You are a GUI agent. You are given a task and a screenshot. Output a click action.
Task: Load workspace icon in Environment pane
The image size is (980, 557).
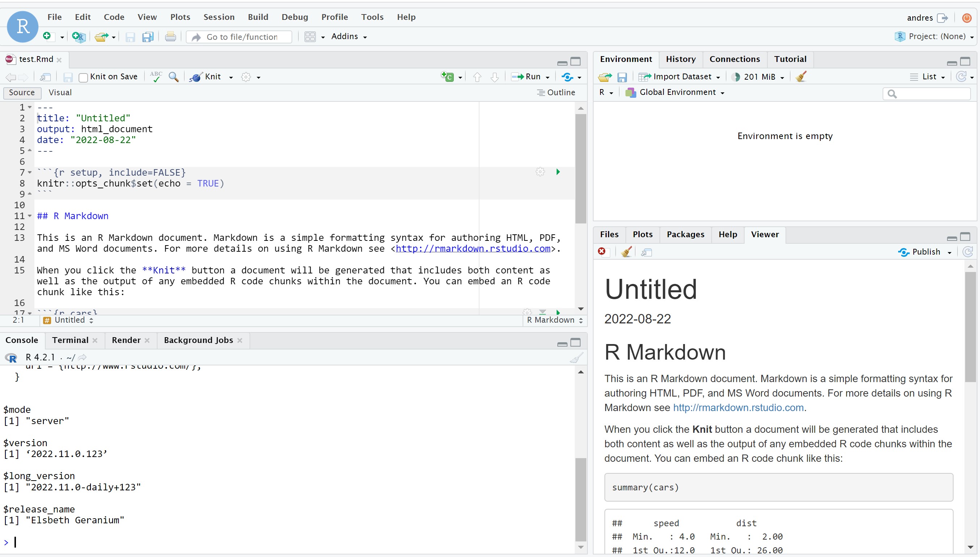pos(605,77)
